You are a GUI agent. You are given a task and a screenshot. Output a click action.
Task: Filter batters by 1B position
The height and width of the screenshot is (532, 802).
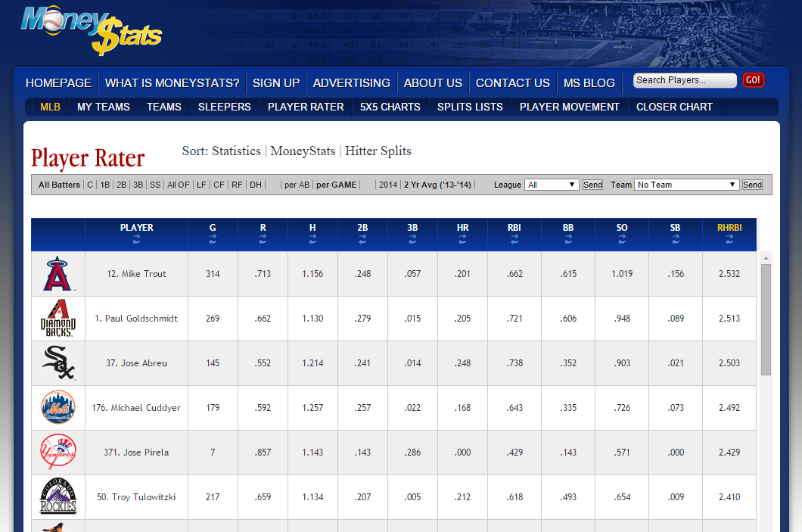tap(105, 185)
